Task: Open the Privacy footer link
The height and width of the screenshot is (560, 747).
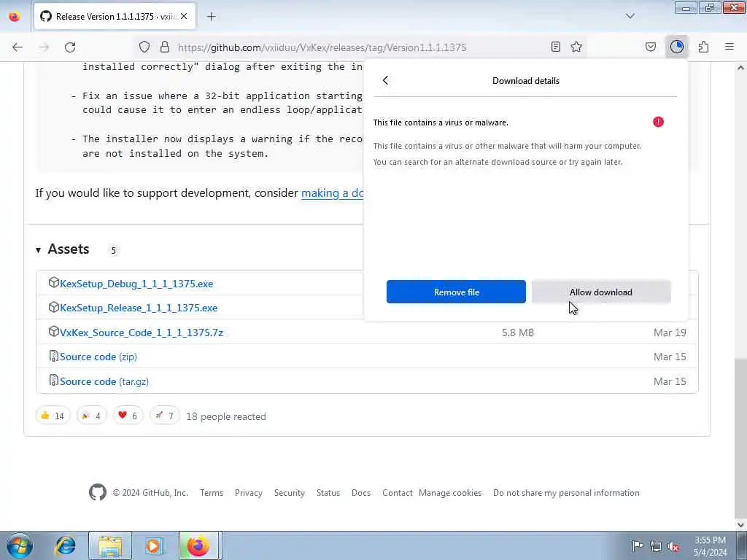Action: pyautogui.click(x=249, y=493)
